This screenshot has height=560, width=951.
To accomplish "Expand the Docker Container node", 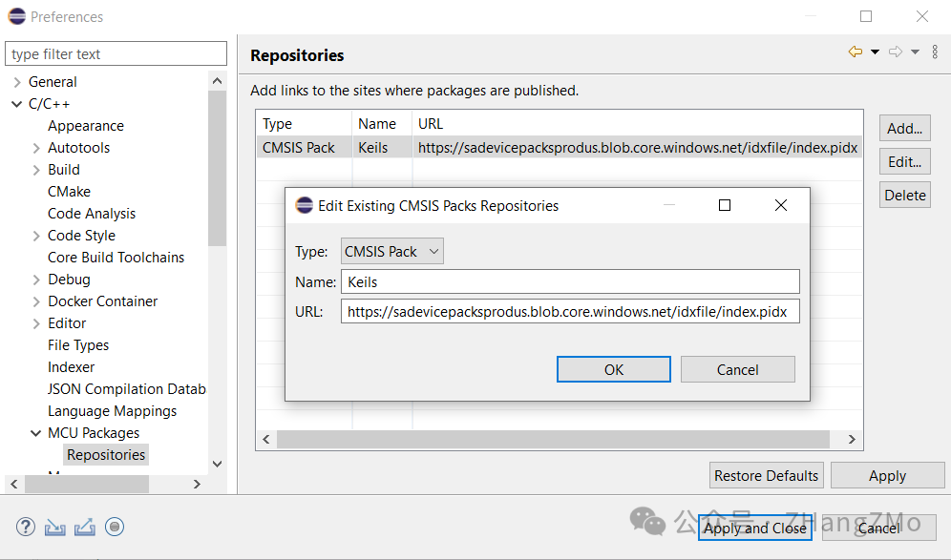I will pyautogui.click(x=36, y=301).
